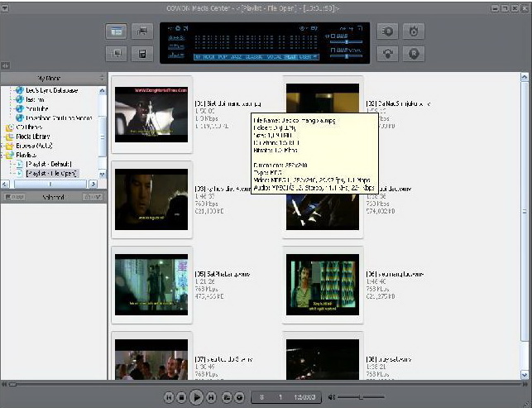Show the playlist window mode button

click(117, 54)
